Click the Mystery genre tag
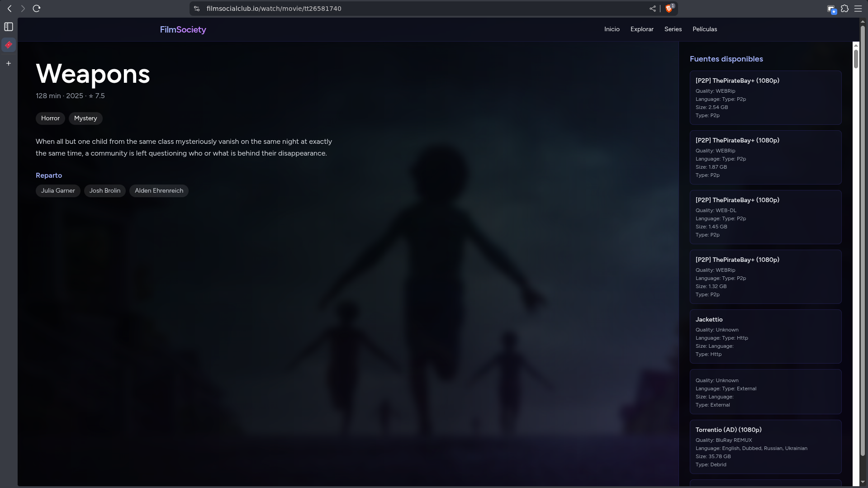Image resolution: width=868 pixels, height=488 pixels. 85,118
